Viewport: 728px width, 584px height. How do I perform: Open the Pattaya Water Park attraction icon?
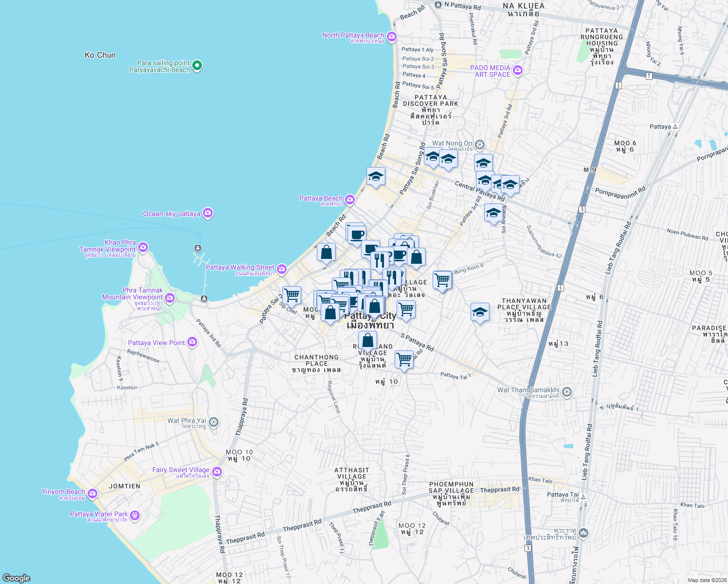[x=135, y=515]
